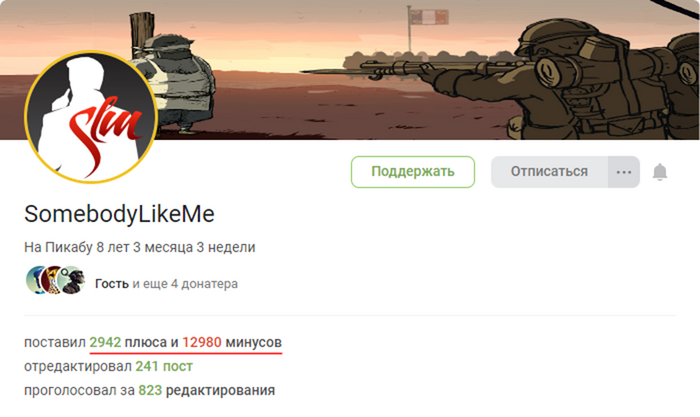Click the green 2942 pluses count
Image resolution: width=700 pixels, height=417 pixels.
pos(105,342)
